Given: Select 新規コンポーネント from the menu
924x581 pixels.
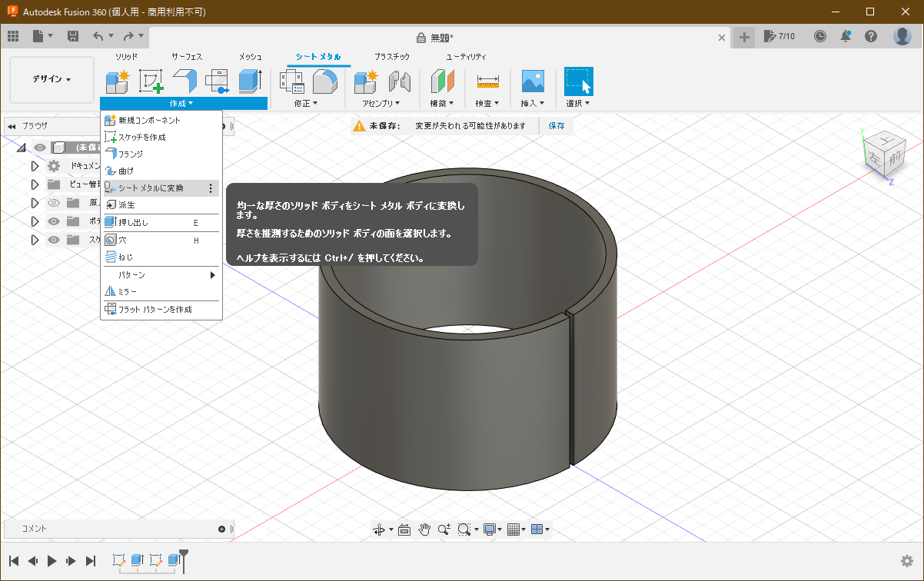Looking at the screenshot, I should [161, 121].
